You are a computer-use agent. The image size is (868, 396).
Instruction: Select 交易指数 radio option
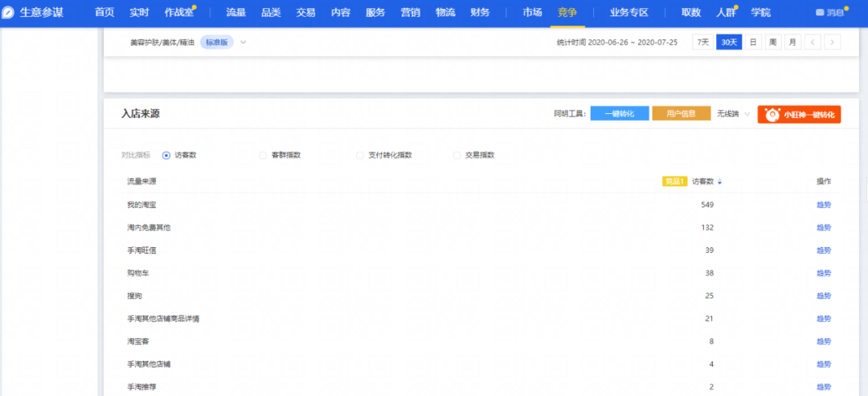click(457, 155)
